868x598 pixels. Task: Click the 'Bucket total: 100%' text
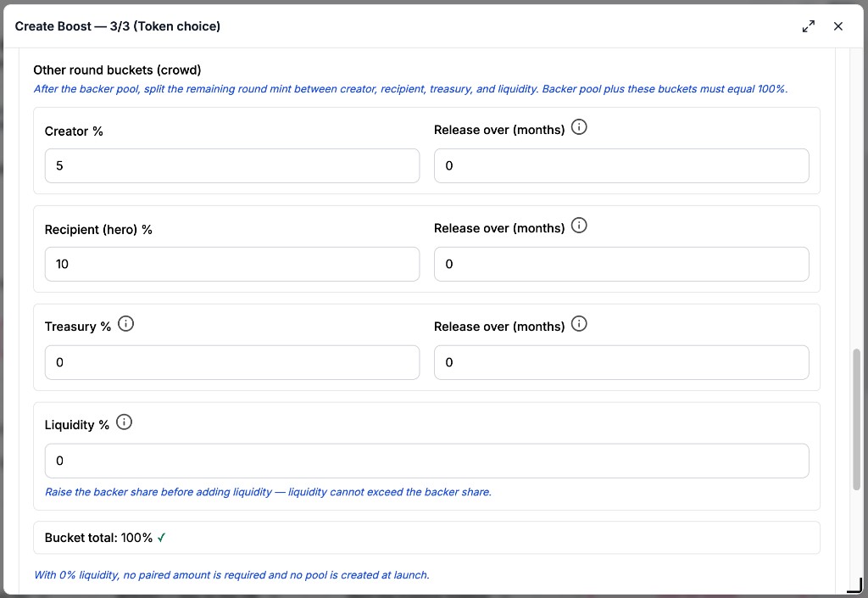tap(98, 538)
